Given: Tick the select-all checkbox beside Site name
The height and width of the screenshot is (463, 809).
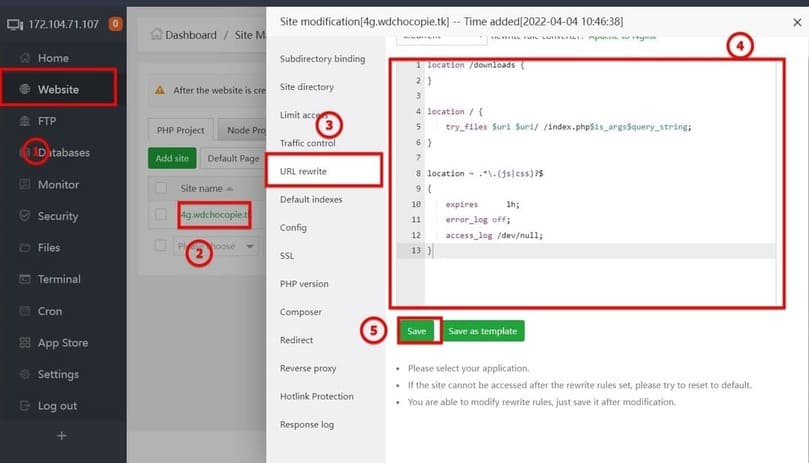Looking at the screenshot, I should coord(162,188).
